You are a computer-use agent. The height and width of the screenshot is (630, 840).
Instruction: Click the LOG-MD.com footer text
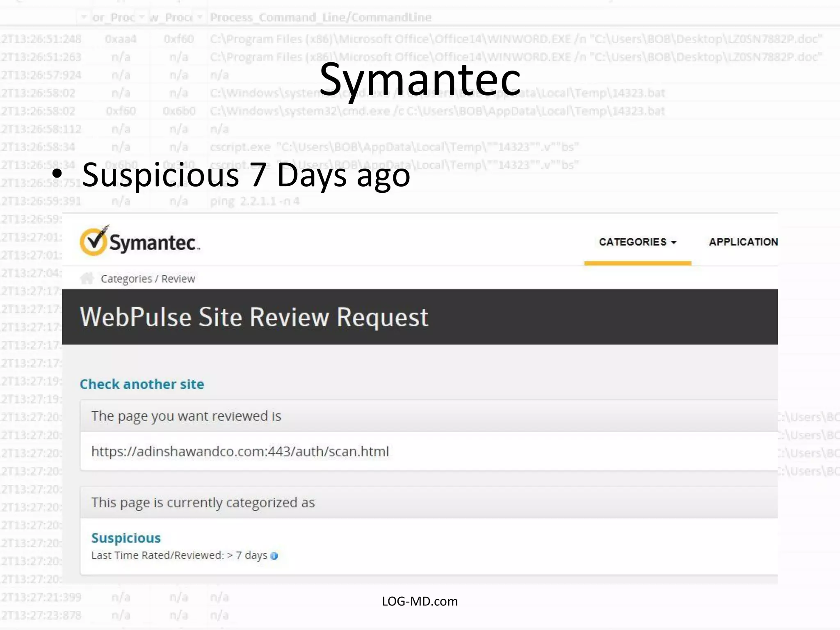(x=420, y=601)
